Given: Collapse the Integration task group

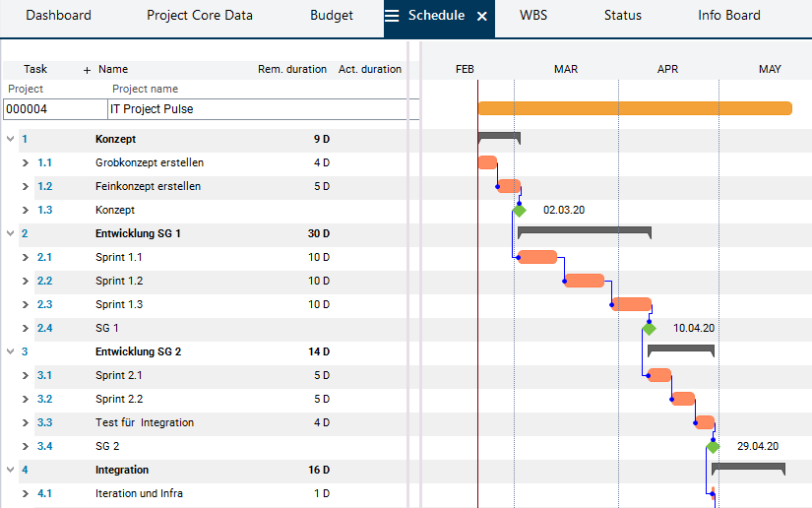Looking at the screenshot, I should pos(10,470).
